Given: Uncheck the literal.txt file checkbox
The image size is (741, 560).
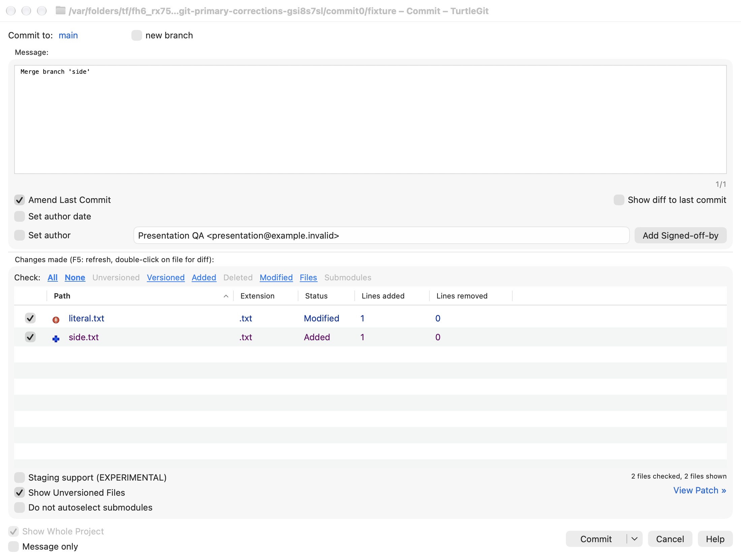Looking at the screenshot, I should pyautogui.click(x=30, y=318).
